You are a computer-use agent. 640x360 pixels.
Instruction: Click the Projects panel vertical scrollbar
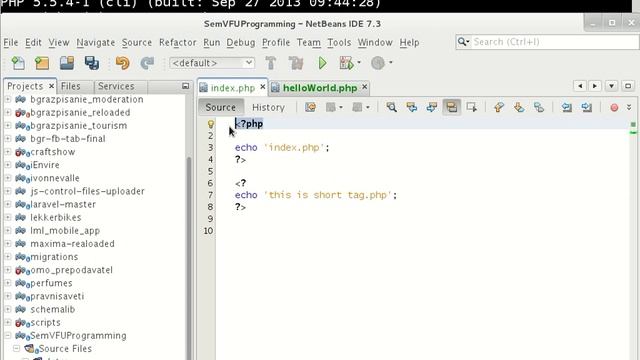click(189, 257)
